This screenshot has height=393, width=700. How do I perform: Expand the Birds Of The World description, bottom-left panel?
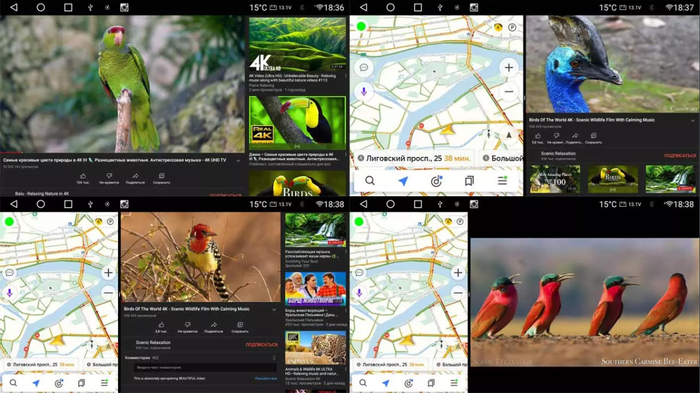pyautogui.click(x=274, y=309)
